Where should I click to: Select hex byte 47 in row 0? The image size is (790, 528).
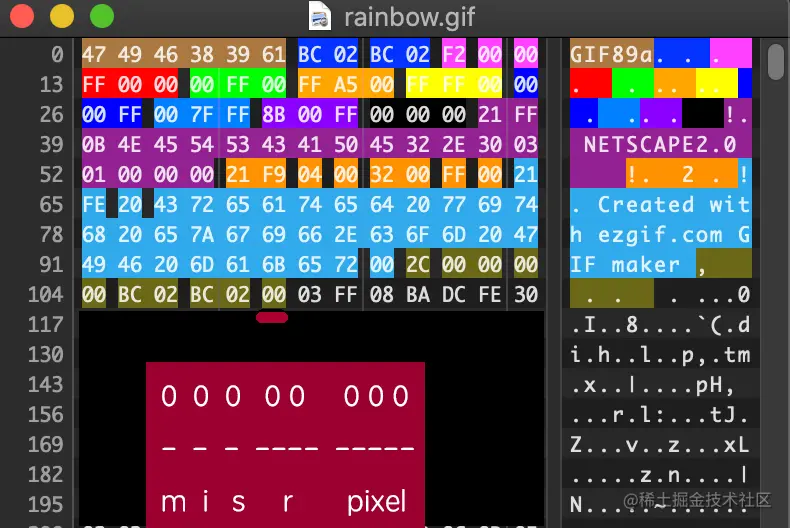94,54
